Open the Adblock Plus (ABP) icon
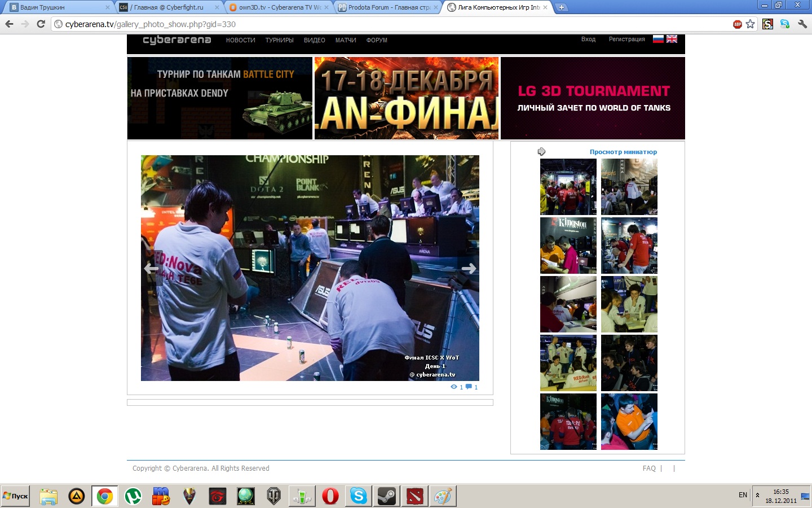The width and height of the screenshot is (812, 508). tap(737, 24)
